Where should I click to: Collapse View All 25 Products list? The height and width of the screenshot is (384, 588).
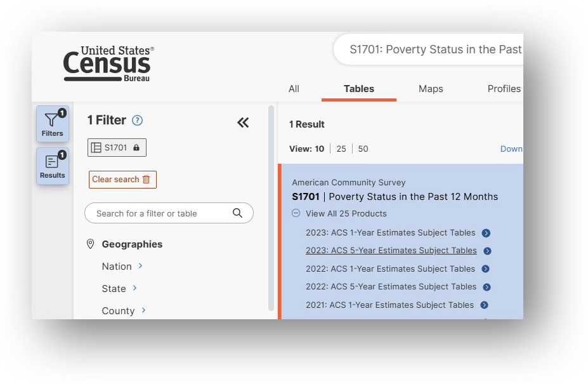pyautogui.click(x=339, y=213)
